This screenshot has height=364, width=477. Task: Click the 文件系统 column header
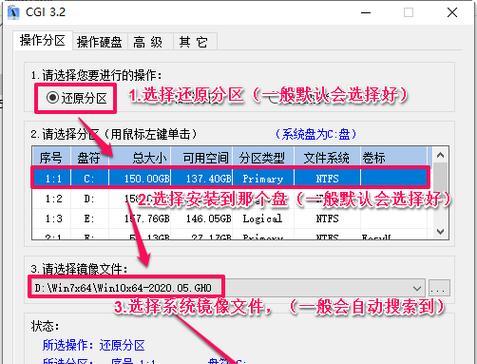pos(327,158)
